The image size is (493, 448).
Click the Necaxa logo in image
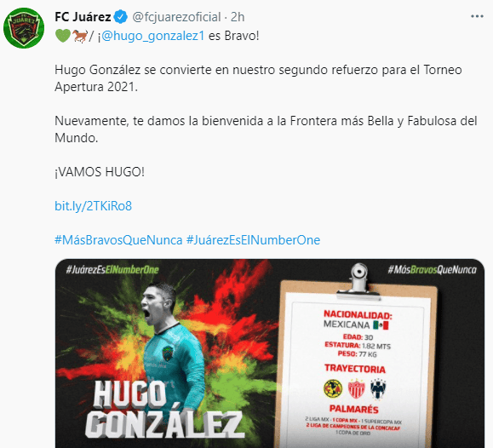(x=357, y=389)
